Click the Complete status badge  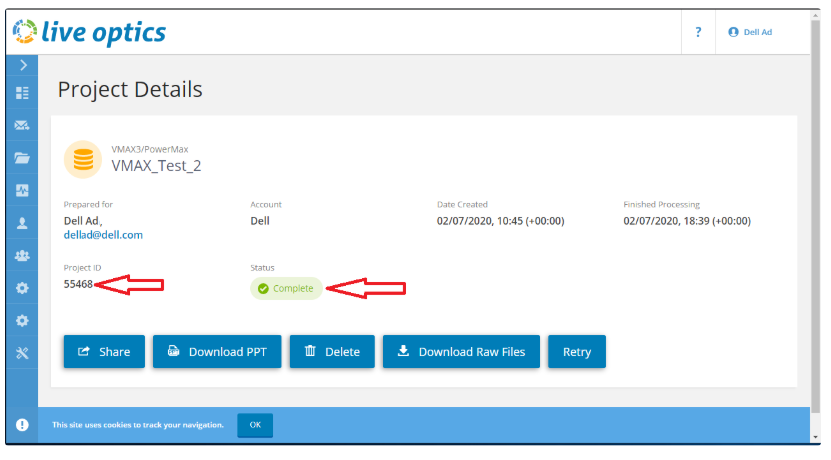coord(286,288)
